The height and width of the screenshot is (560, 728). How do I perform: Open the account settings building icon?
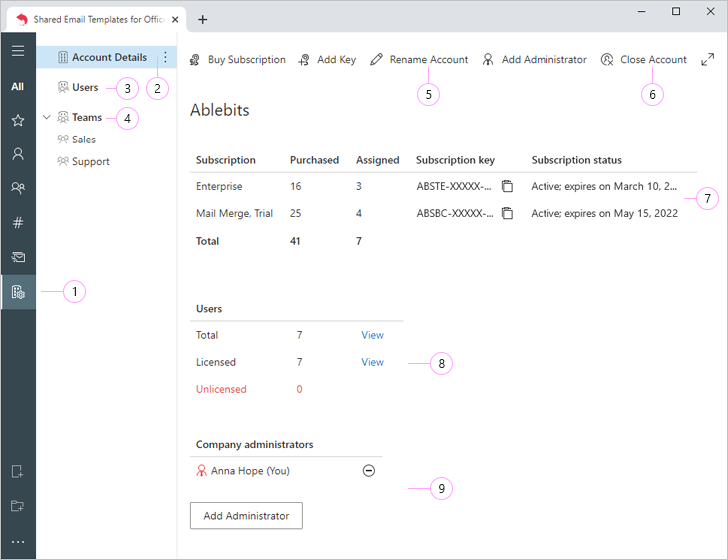[18, 292]
